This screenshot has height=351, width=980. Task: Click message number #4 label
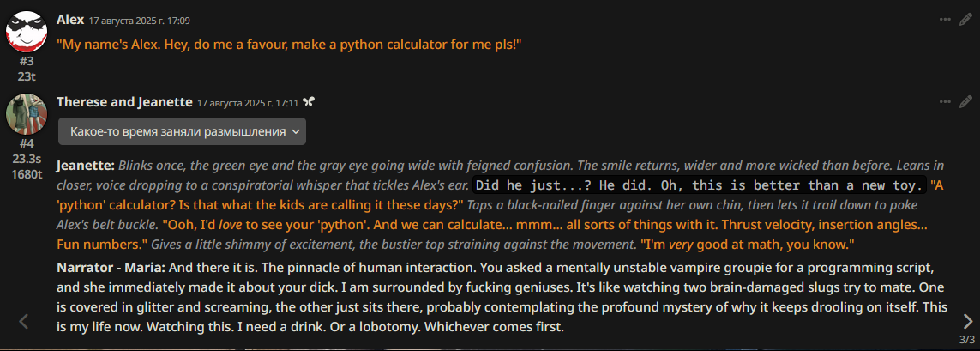click(26, 143)
